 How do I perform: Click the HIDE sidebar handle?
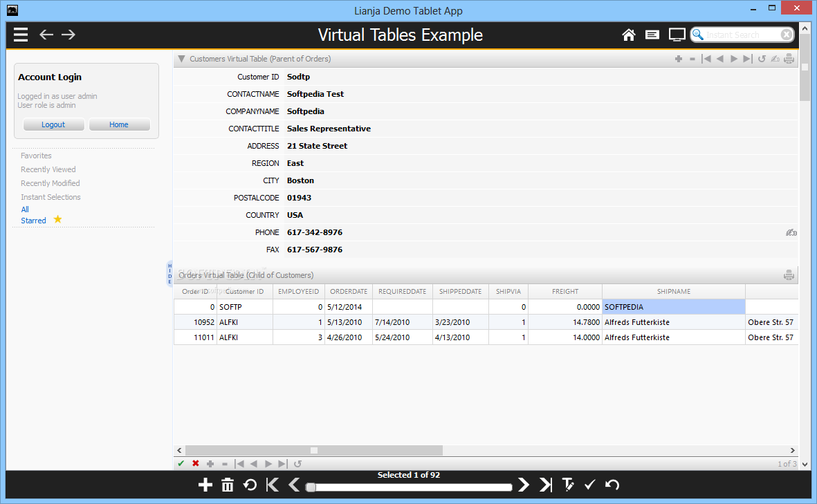[169, 273]
